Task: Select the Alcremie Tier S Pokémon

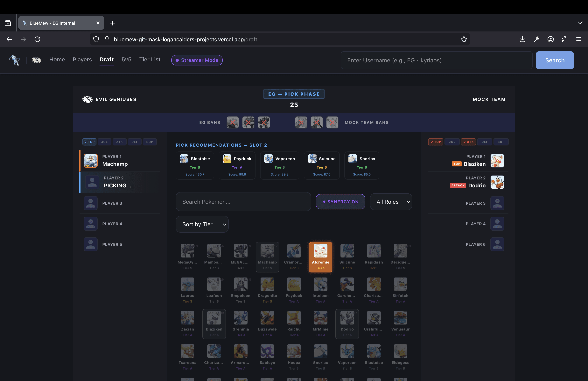Action: pos(320,257)
